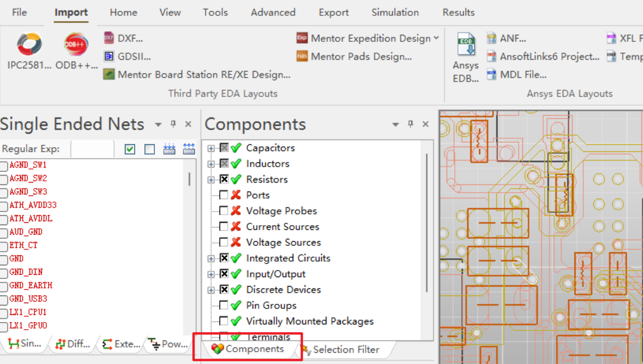The height and width of the screenshot is (364, 643).
Task: Check the Pin Groups checkbox
Action: [224, 305]
